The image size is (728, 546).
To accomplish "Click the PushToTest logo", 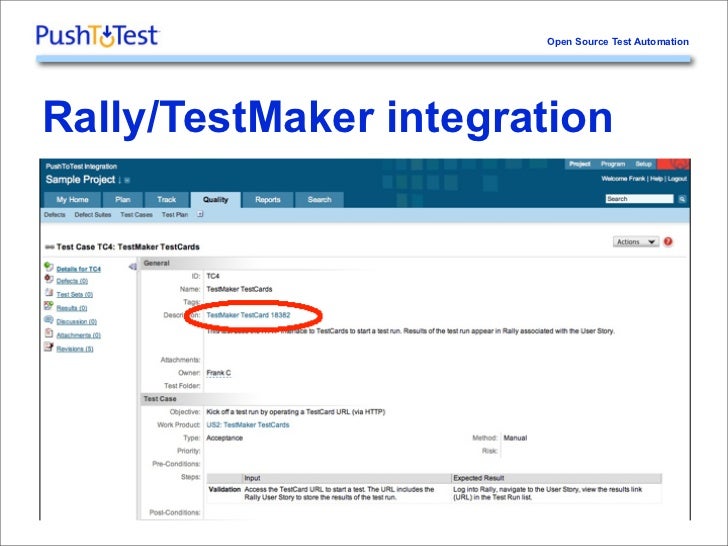I will pyautogui.click(x=98, y=36).
